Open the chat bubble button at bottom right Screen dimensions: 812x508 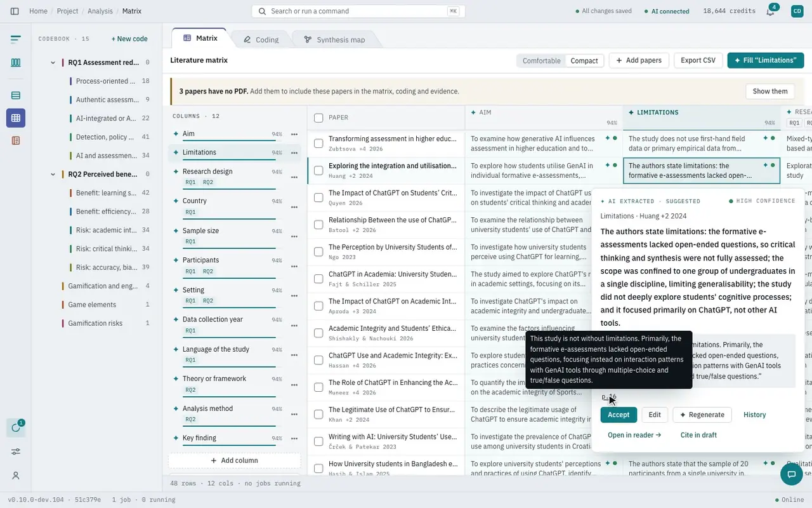tap(791, 474)
